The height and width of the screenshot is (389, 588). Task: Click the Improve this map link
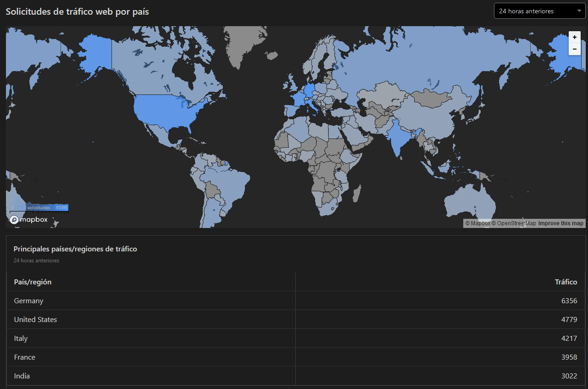(x=560, y=223)
